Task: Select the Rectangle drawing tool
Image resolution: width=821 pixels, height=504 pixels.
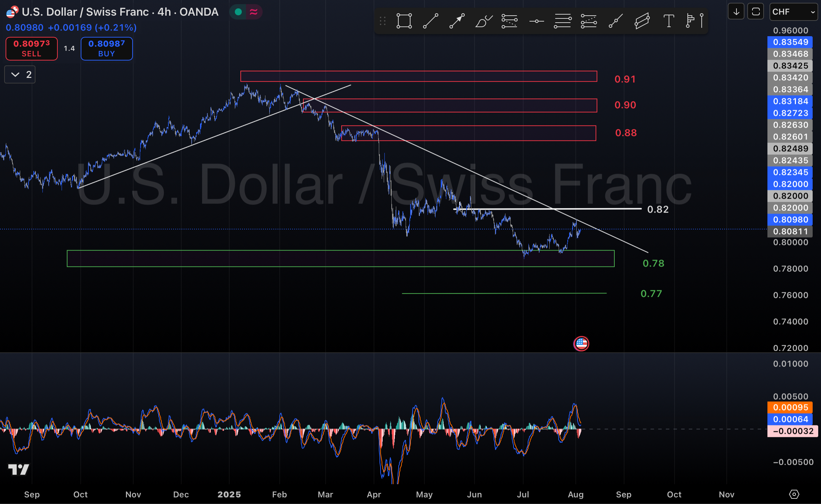Action: (x=404, y=21)
